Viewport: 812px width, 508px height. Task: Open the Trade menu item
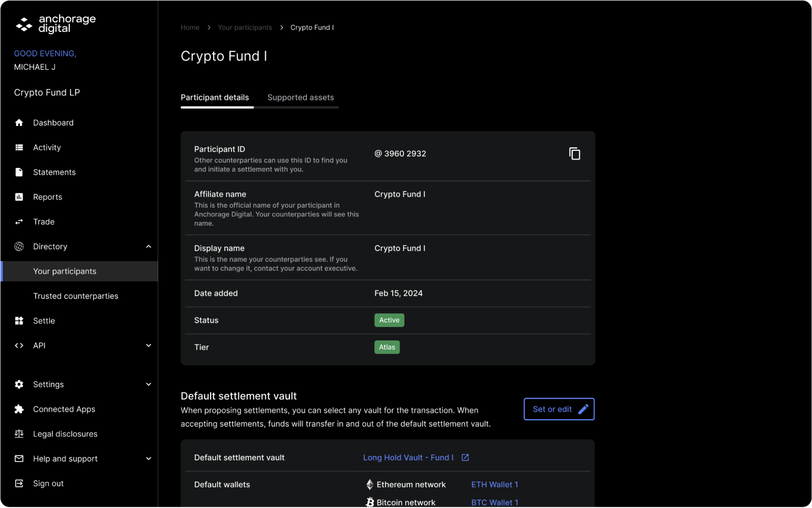44,222
